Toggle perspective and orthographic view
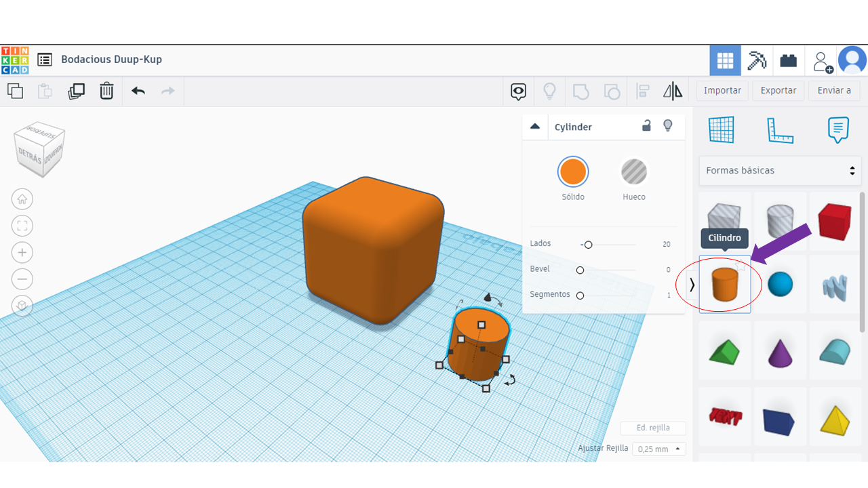 tap(22, 306)
